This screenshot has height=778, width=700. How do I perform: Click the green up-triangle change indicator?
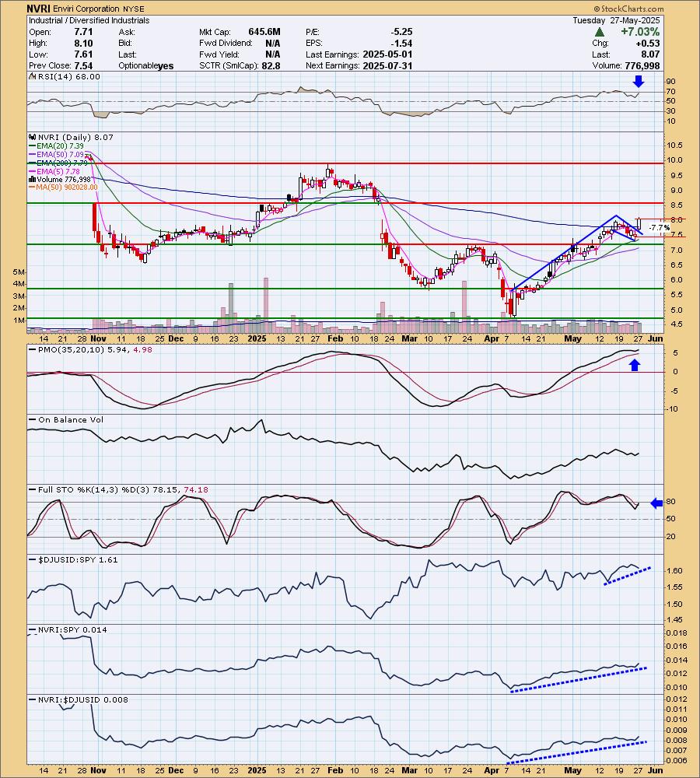tap(600, 32)
